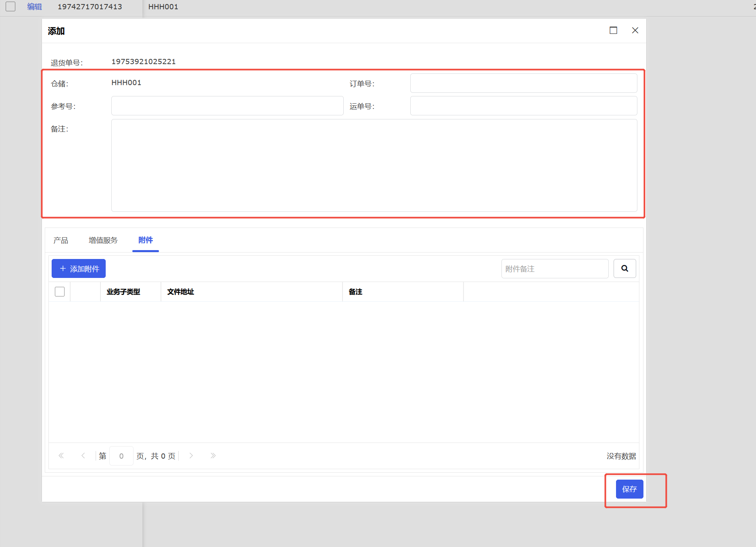Go to first page of attachments

pyautogui.click(x=61, y=455)
